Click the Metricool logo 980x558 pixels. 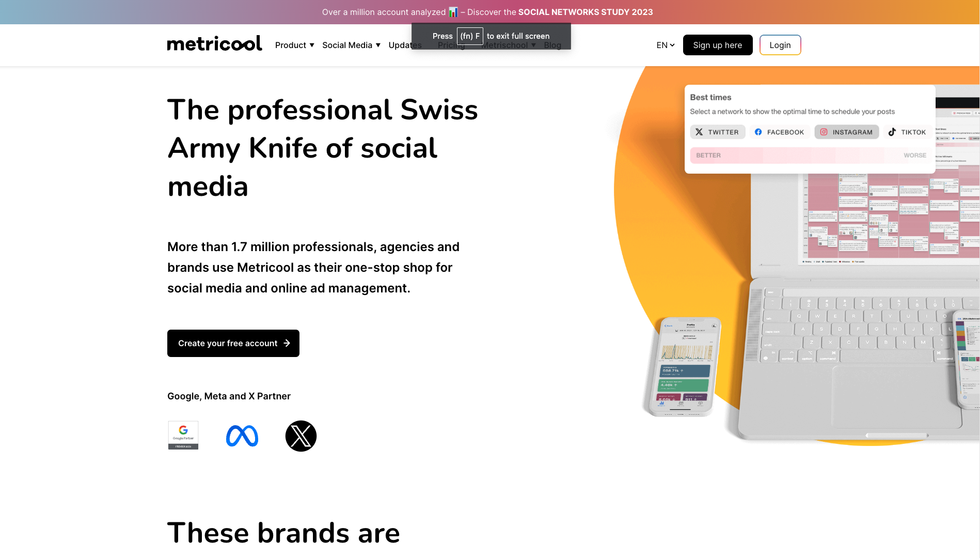(214, 44)
